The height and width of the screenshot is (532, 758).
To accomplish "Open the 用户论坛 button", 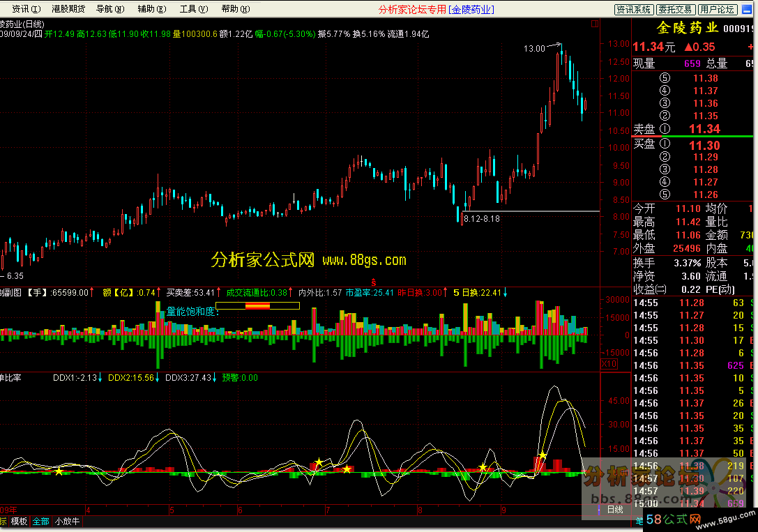I will tap(718, 10).
